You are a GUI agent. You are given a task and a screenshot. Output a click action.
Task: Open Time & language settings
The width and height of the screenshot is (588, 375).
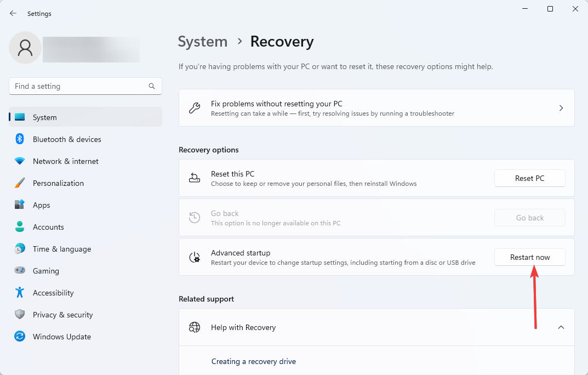pyautogui.click(x=62, y=249)
